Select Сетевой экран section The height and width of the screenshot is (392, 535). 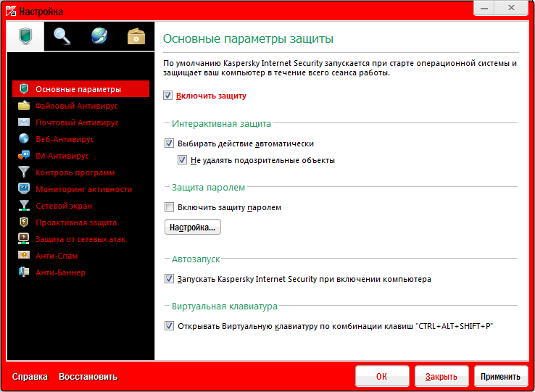[x=64, y=206]
